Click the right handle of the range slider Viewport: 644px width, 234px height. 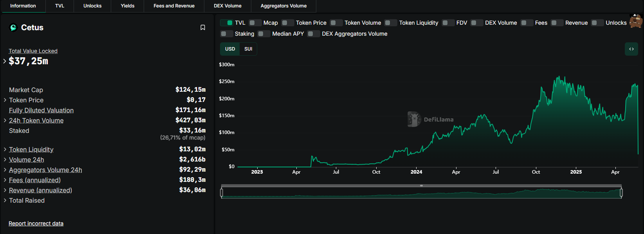(621, 192)
